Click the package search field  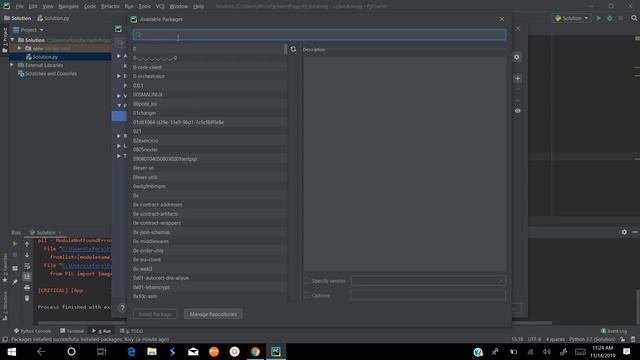[x=319, y=35]
